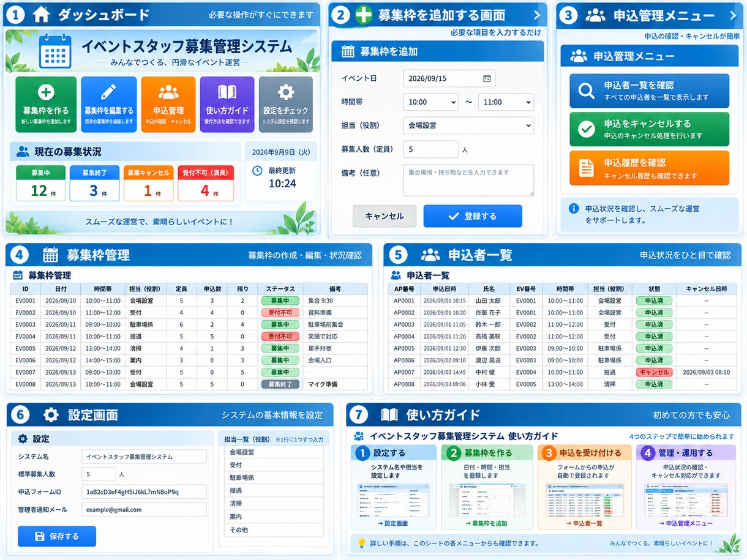Image resolution: width=747 pixels, height=560 pixels.
Task: Select 駐車場係 in 担当一覧 list
Action: click(x=274, y=477)
